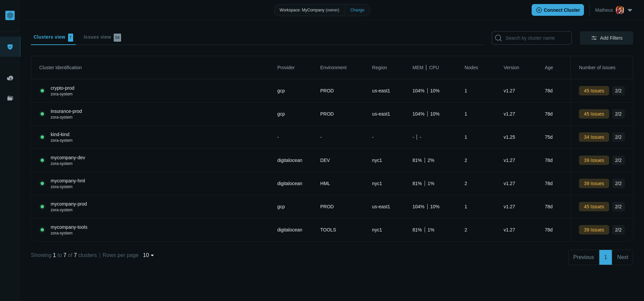This screenshot has height=301, width=644.
Task: Click the Nodes column header
Action: pos(471,68)
